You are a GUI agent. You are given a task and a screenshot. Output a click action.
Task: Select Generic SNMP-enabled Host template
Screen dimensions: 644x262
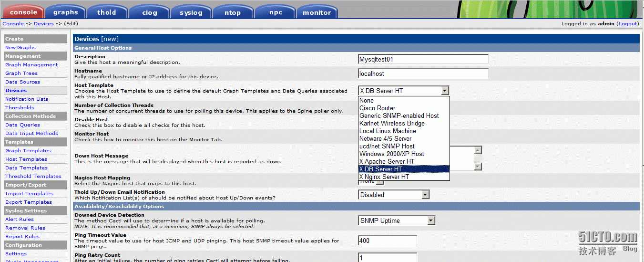tap(404, 115)
